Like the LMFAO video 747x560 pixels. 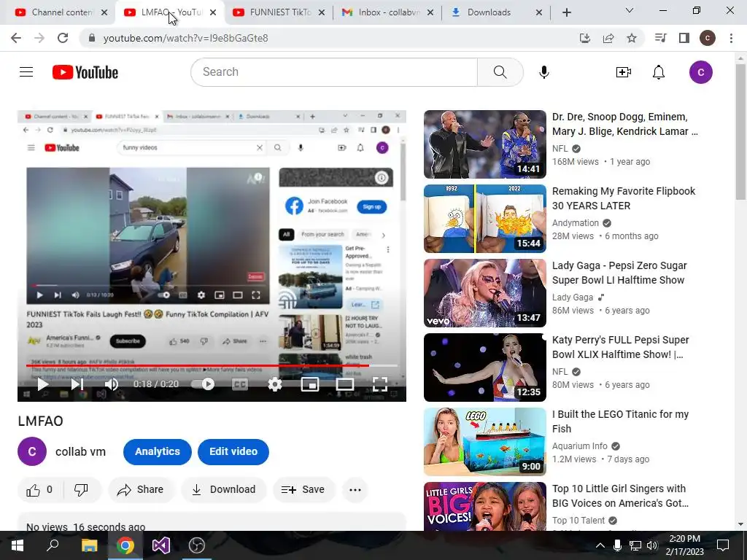(x=39, y=489)
